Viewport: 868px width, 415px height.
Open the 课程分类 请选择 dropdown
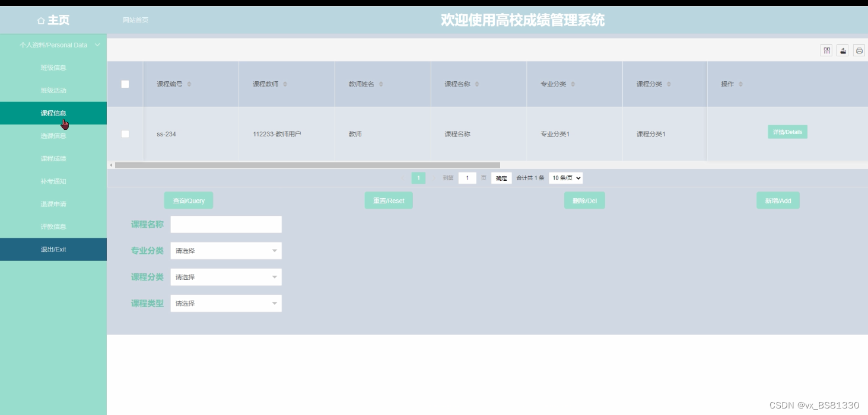225,277
